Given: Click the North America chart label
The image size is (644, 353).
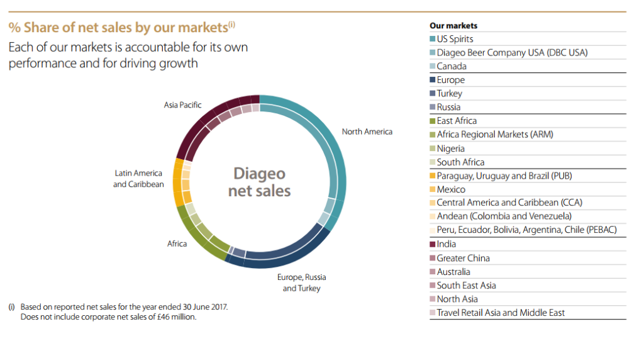Looking at the screenshot, I should click(367, 132).
